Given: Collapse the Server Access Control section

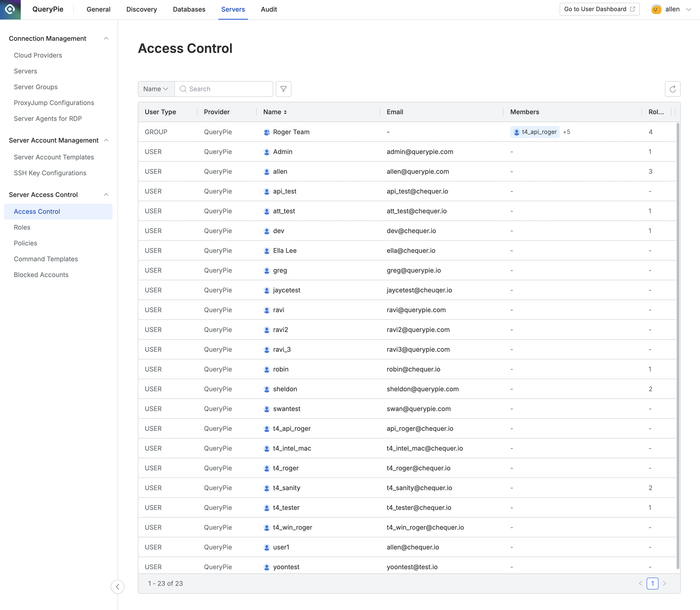Looking at the screenshot, I should [106, 194].
